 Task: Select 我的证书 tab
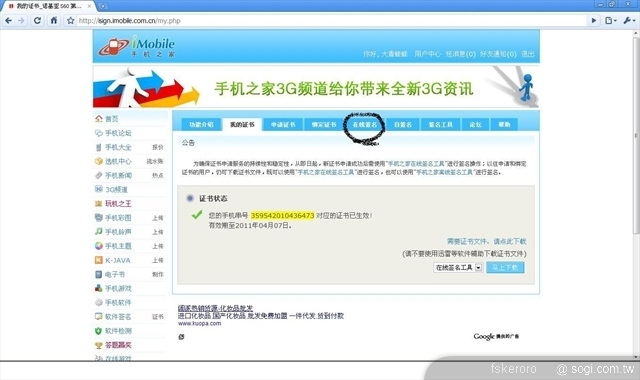(x=242, y=124)
